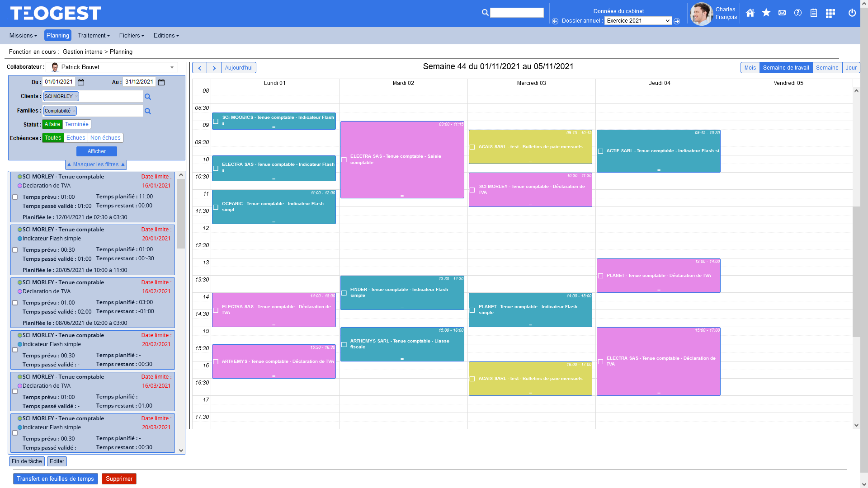Click the home icon in header
Viewport: 868px width, 488px height.
[750, 13]
